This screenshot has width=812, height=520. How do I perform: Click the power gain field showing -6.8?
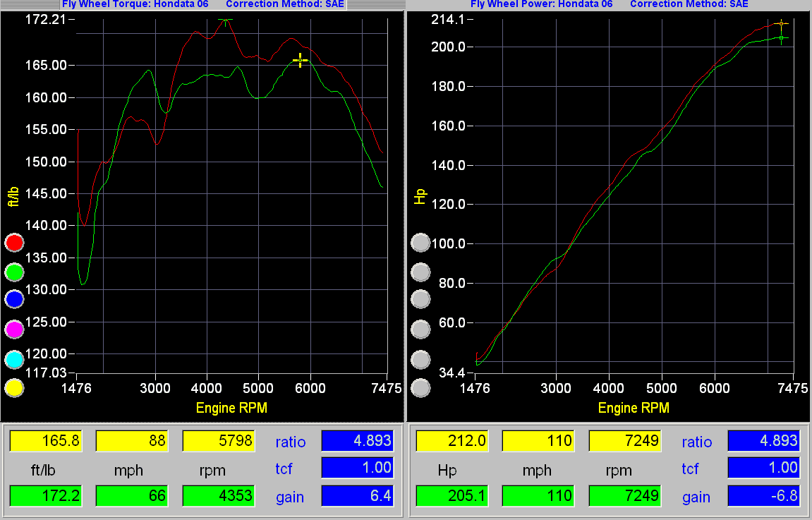(763, 496)
